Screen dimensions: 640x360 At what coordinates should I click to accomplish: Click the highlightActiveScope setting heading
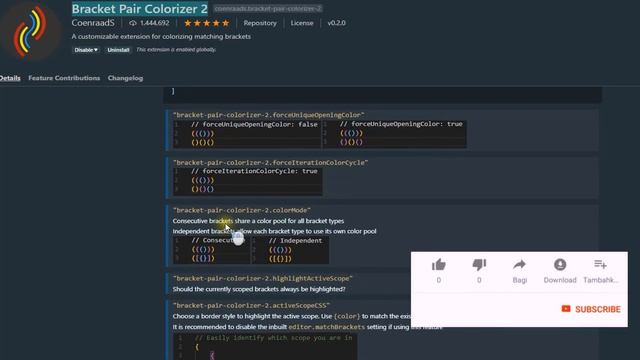click(x=262, y=278)
